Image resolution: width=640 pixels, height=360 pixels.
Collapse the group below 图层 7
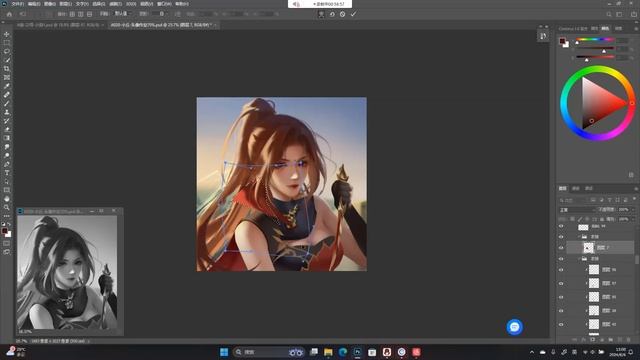pos(579,259)
